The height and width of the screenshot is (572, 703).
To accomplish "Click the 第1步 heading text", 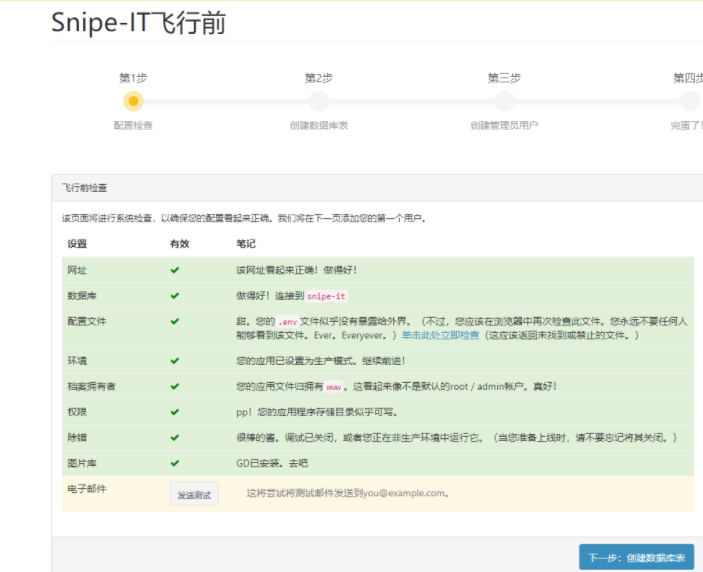I will pyautogui.click(x=133, y=78).
